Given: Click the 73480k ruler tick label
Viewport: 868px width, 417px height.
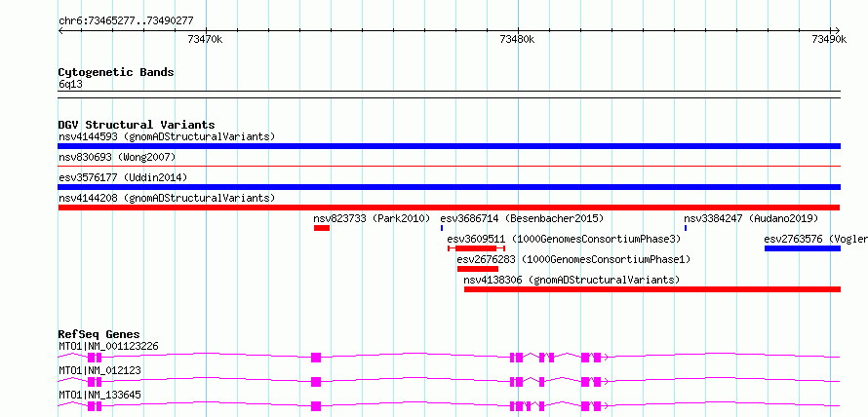Looking at the screenshot, I should click(x=518, y=39).
